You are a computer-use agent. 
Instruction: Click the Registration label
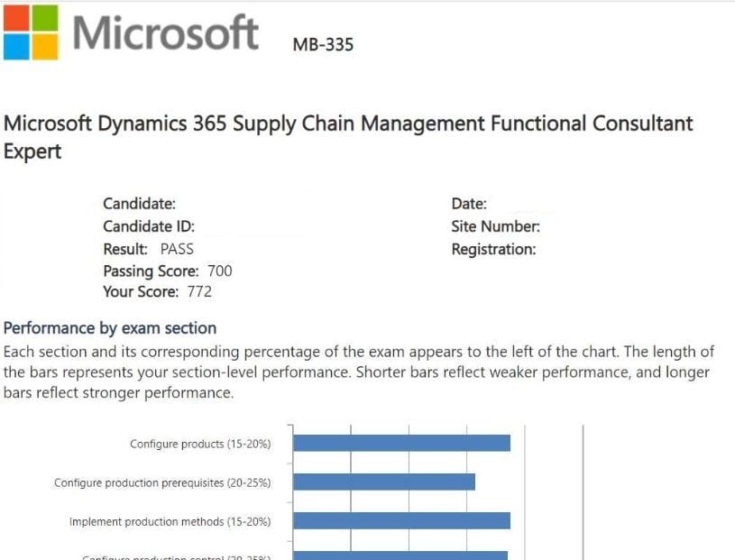click(493, 249)
